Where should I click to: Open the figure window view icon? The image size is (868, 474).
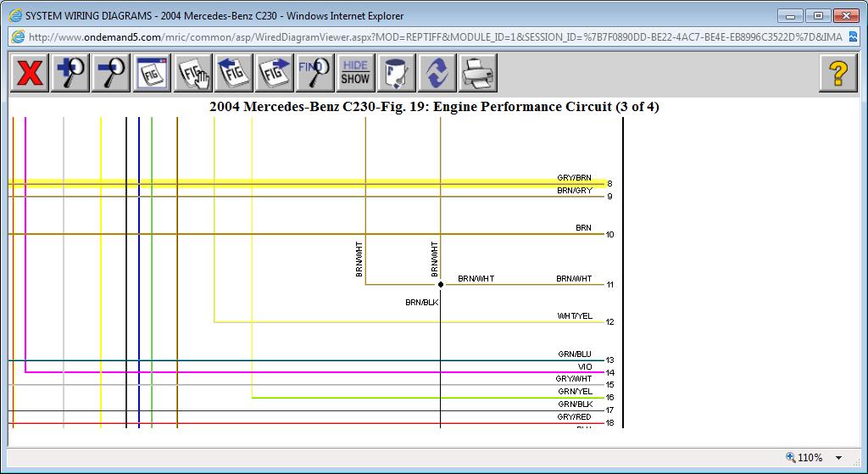click(x=153, y=73)
